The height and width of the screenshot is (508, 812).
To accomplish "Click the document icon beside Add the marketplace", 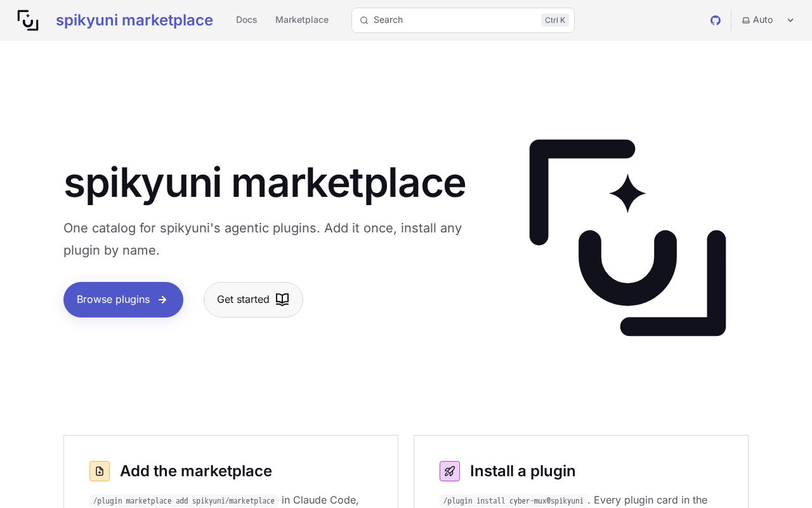I will pos(100,471).
